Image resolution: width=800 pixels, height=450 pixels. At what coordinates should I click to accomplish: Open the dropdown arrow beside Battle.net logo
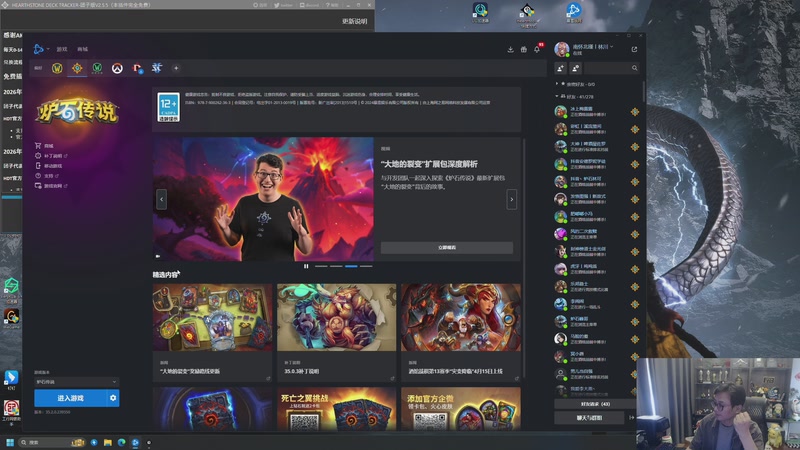(x=48, y=49)
